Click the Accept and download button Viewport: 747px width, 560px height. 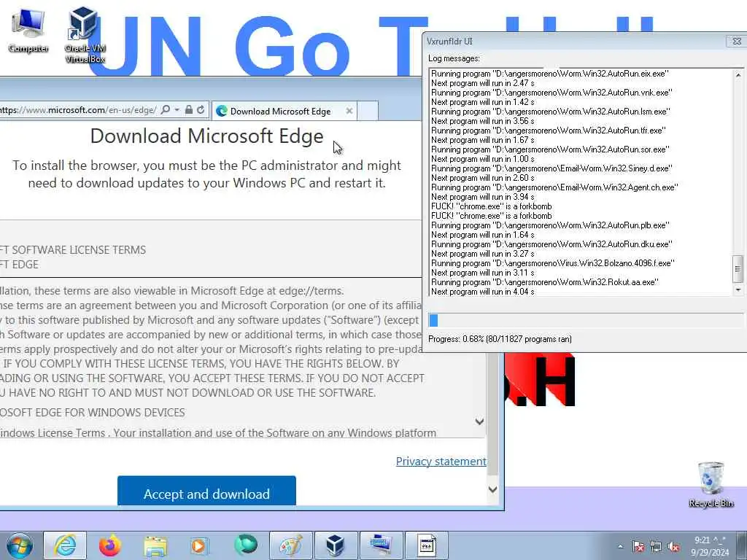pos(206,491)
